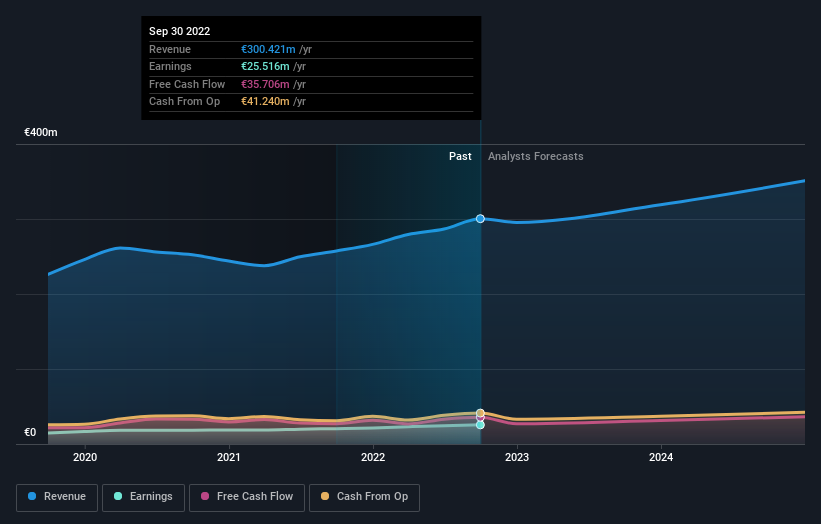Click the 2024 x-axis label
821x524 pixels.
pos(661,457)
